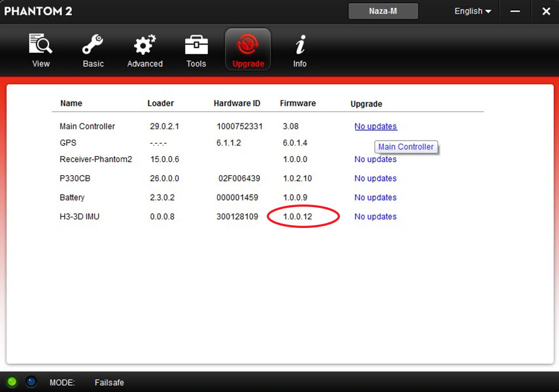The width and height of the screenshot is (559, 392).
Task: Click IMU loader 0.0.0.8
Action: (162, 216)
